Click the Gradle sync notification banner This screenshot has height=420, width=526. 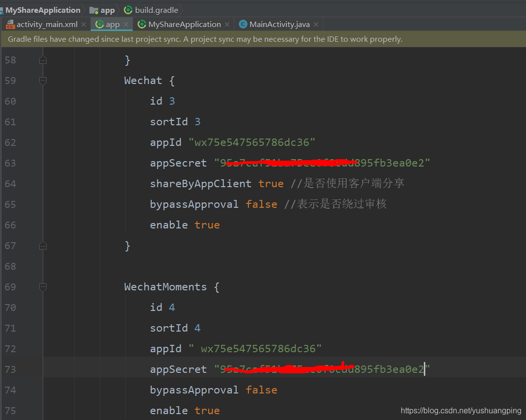click(263, 39)
